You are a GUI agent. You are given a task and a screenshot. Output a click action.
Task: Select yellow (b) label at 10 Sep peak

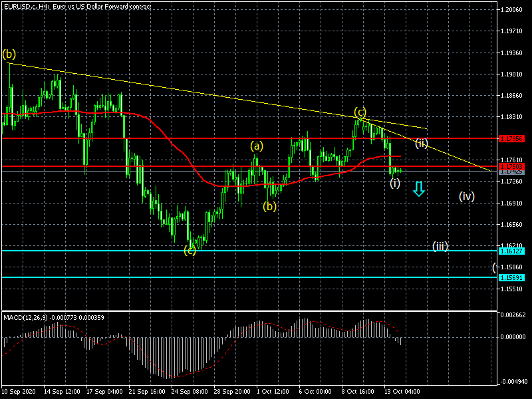(9, 54)
